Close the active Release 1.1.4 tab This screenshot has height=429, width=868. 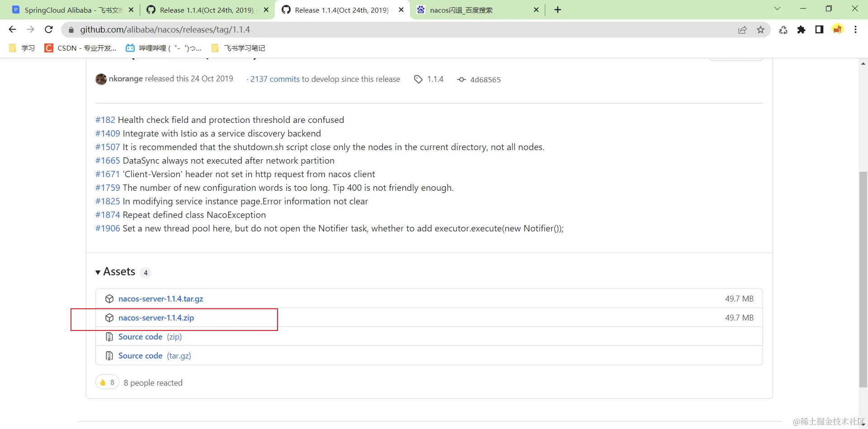pyautogui.click(x=401, y=10)
